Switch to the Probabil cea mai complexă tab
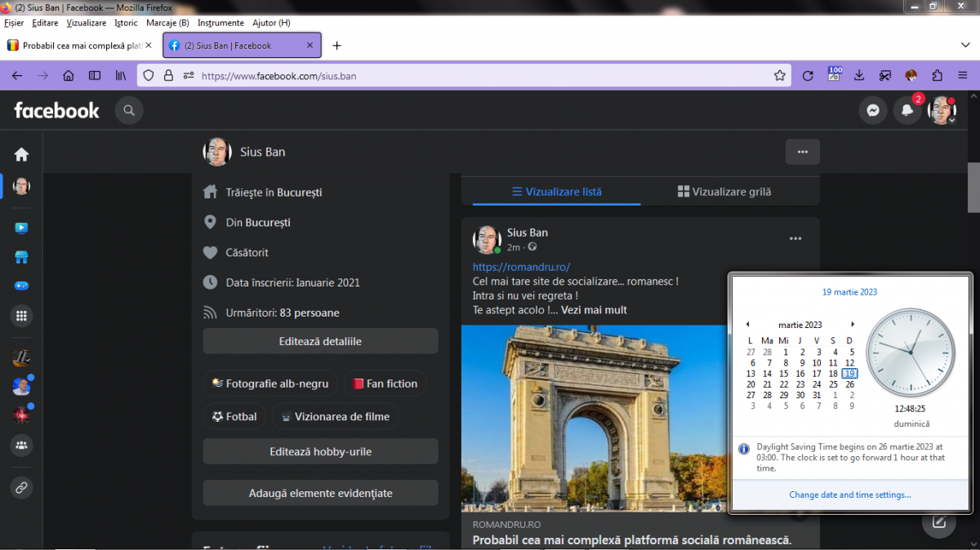 [x=75, y=46]
